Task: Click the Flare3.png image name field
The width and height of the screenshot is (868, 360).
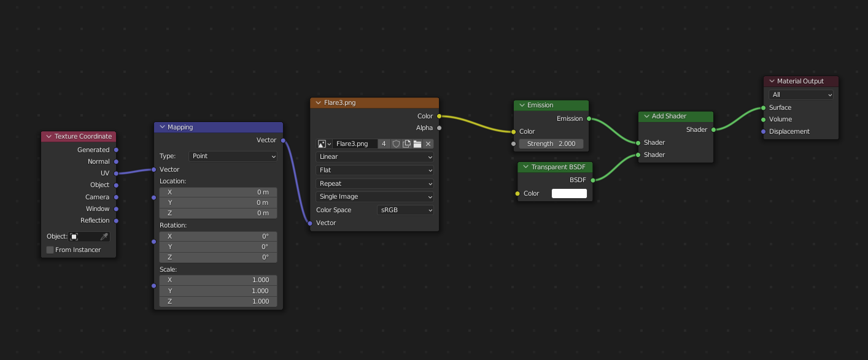Action: click(x=355, y=144)
